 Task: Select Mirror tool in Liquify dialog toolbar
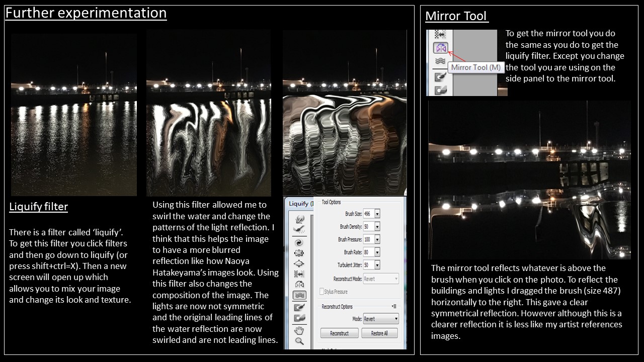coord(299,285)
